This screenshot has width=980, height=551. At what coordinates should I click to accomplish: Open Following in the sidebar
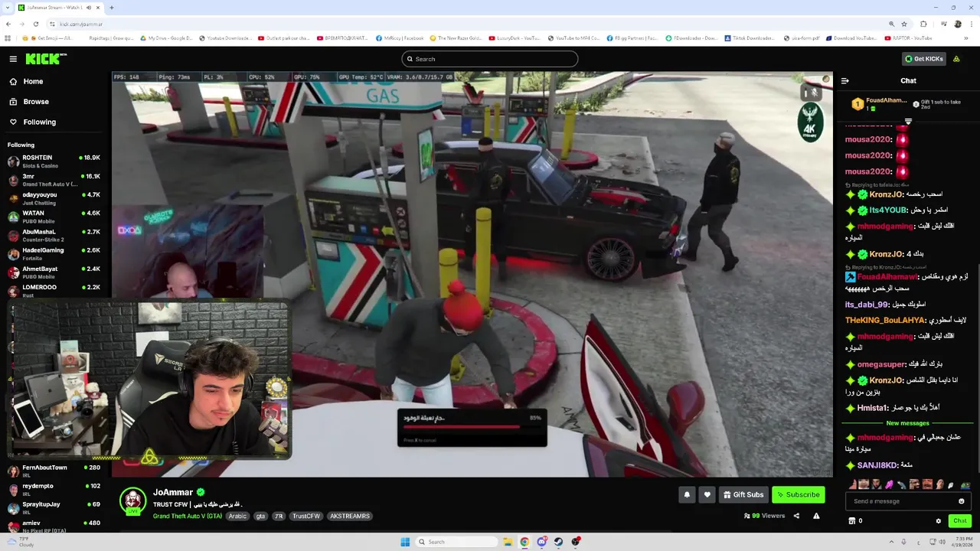tap(39, 122)
